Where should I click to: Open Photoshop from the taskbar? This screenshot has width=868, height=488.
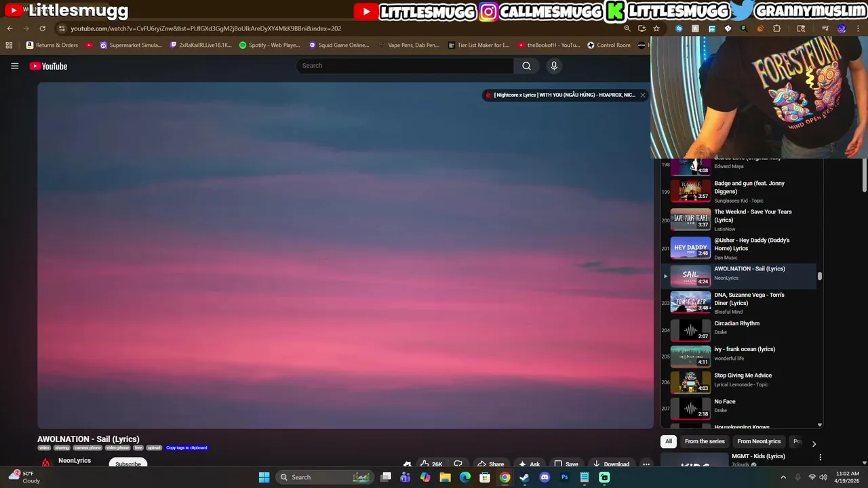point(564,477)
